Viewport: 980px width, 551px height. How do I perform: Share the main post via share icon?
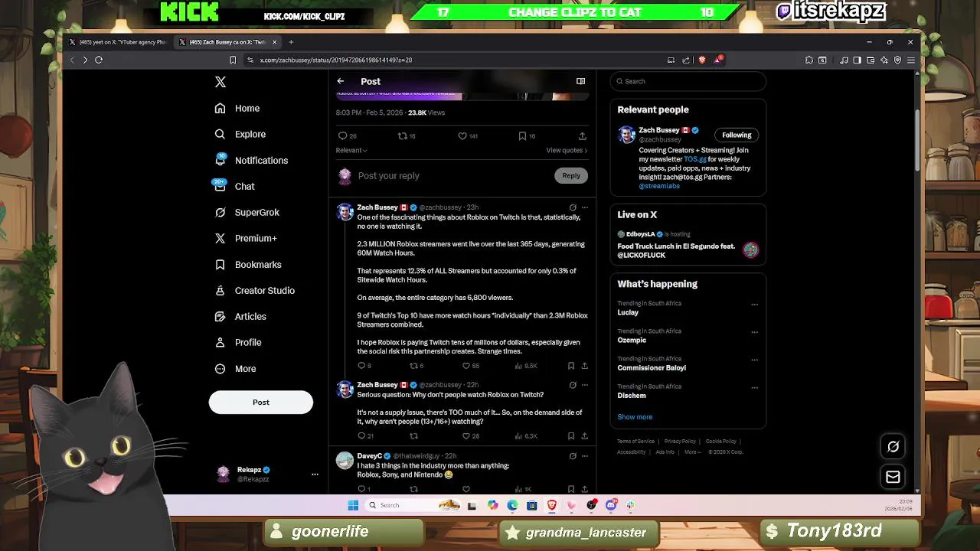583,136
